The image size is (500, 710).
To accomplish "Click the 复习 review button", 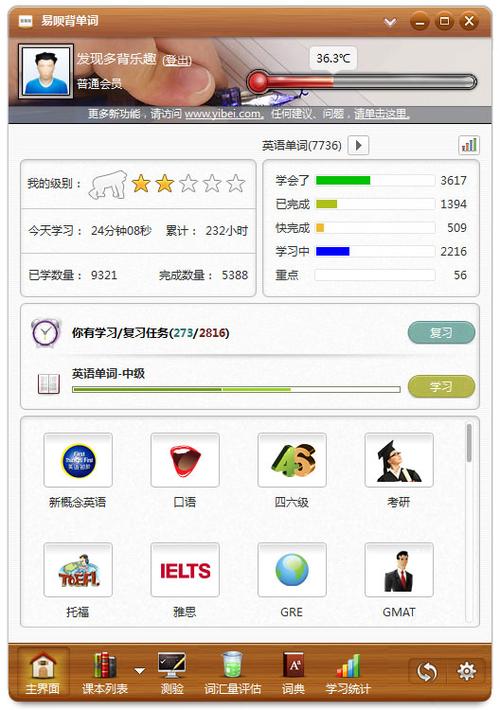I will pos(441,333).
